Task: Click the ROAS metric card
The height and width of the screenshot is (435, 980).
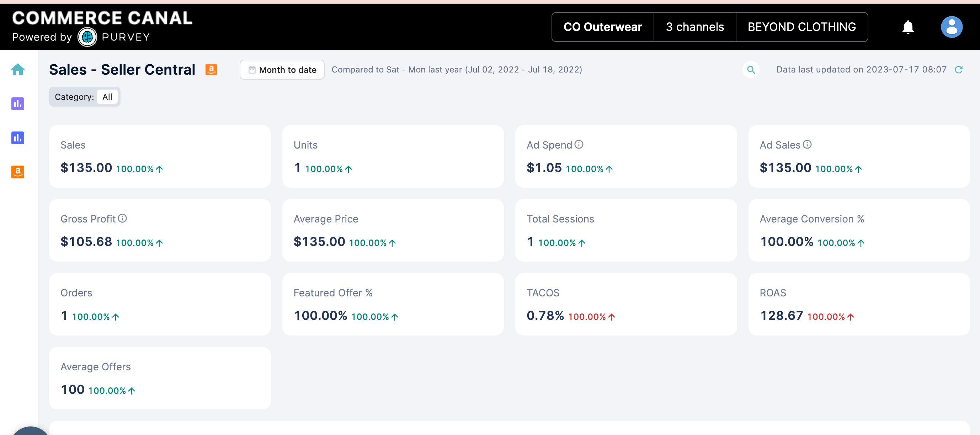Action: [859, 304]
